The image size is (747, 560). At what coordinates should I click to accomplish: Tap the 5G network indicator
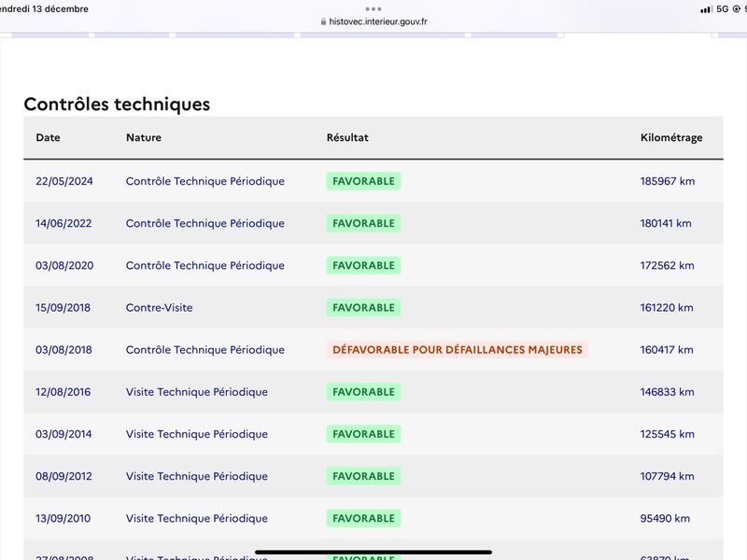point(722,9)
